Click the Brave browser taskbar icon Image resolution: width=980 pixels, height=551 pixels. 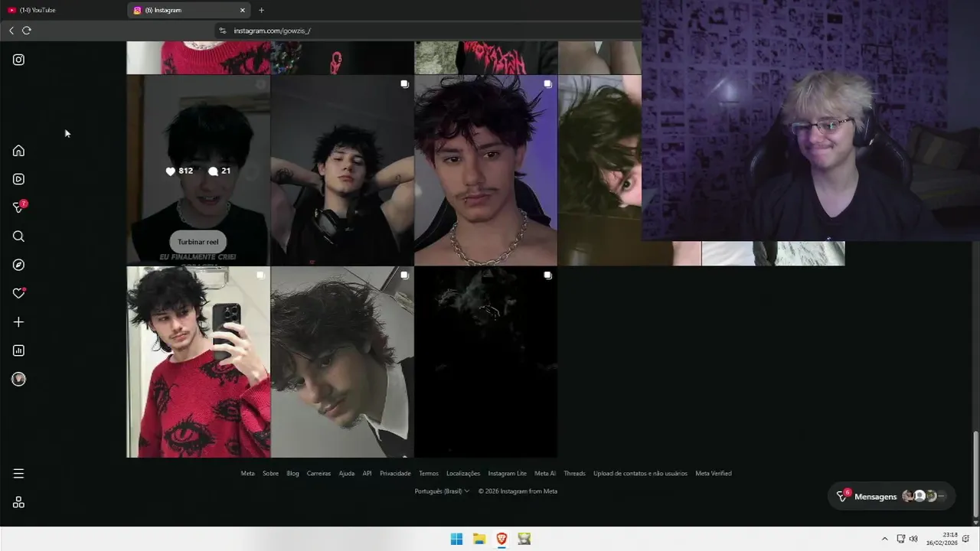point(501,539)
